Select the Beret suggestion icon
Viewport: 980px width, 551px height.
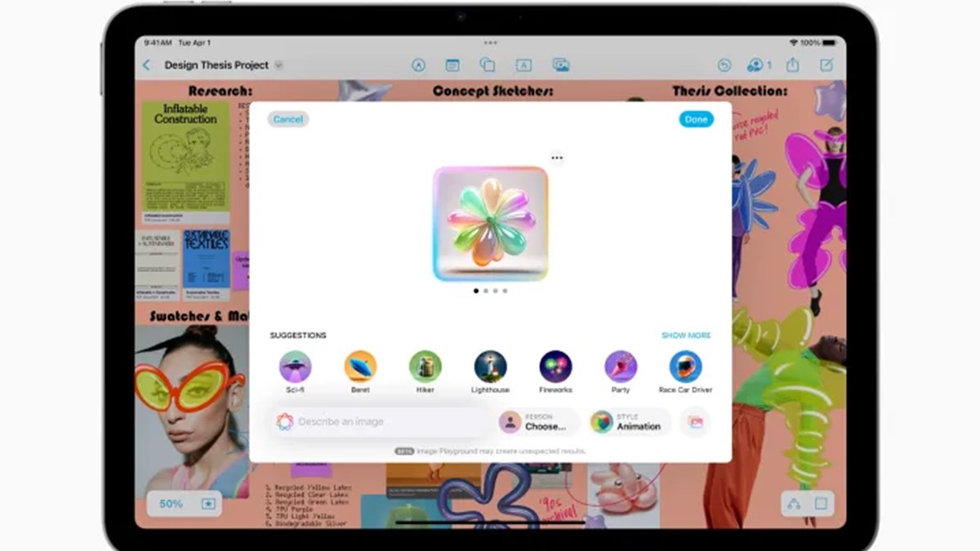click(x=360, y=367)
